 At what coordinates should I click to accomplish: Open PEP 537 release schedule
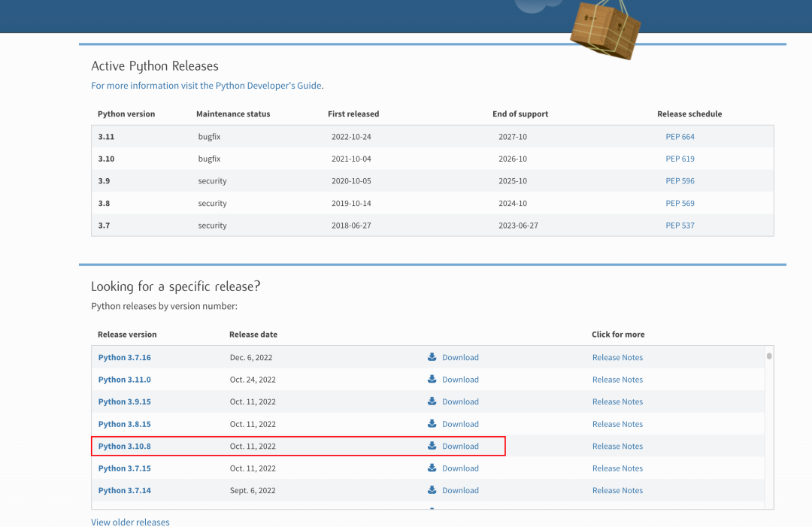pyautogui.click(x=680, y=226)
